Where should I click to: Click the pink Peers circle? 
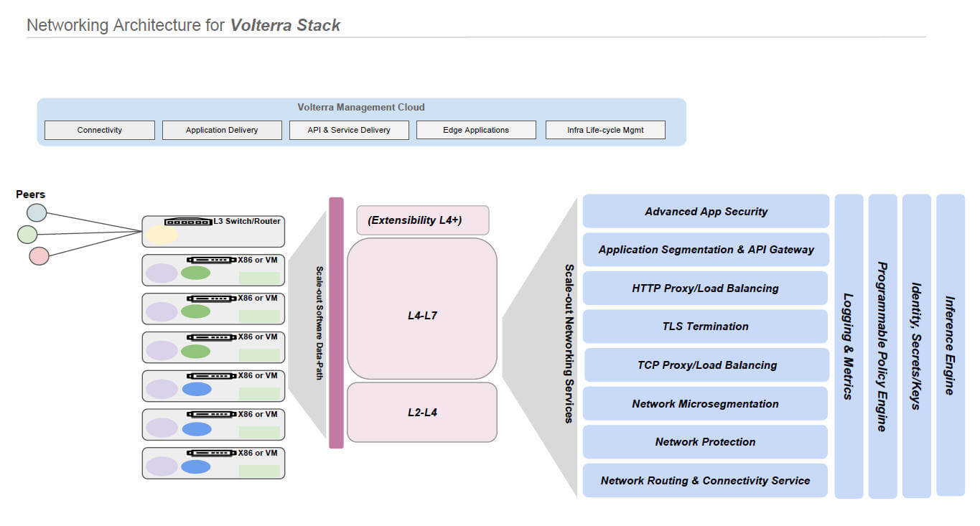[x=39, y=255]
